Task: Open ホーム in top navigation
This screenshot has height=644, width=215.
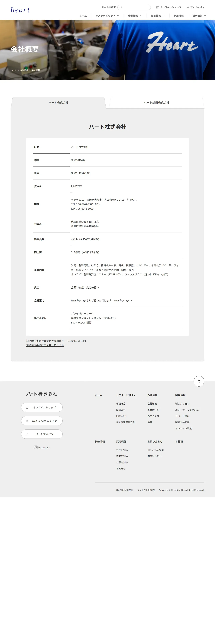Action: (83, 16)
